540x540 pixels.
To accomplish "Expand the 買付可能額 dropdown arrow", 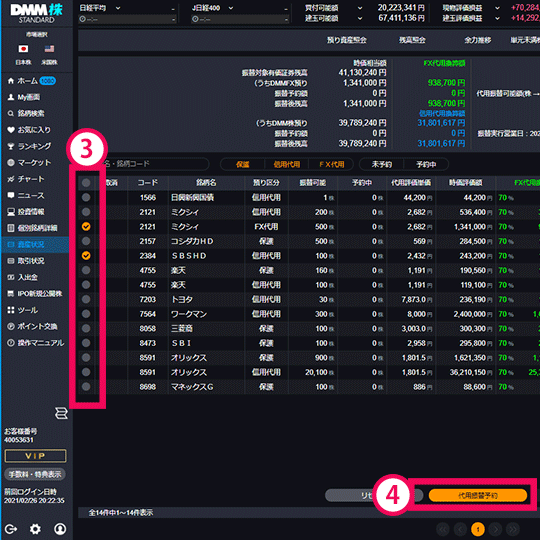I will point(360,8).
